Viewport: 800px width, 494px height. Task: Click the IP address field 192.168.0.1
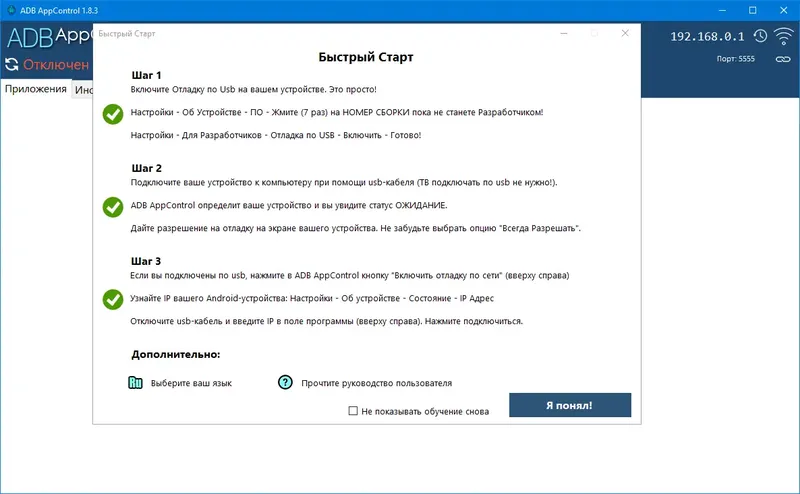(x=707, y=36)
